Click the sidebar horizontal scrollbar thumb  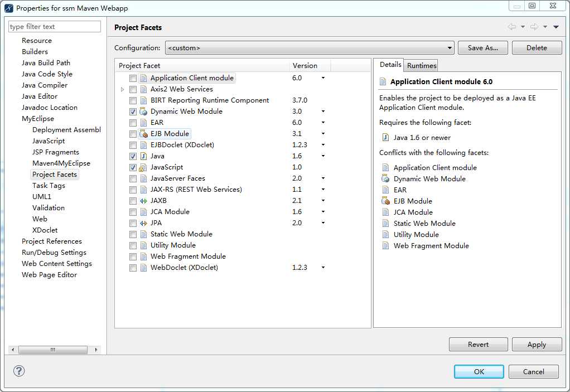tap(53, 350)
